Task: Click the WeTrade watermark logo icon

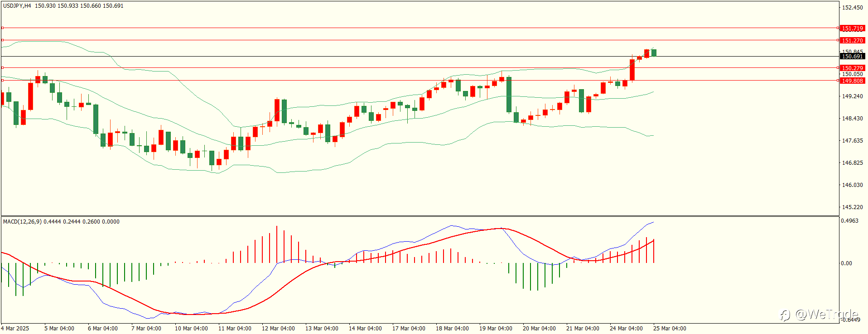Action: (x=785, y=315)
